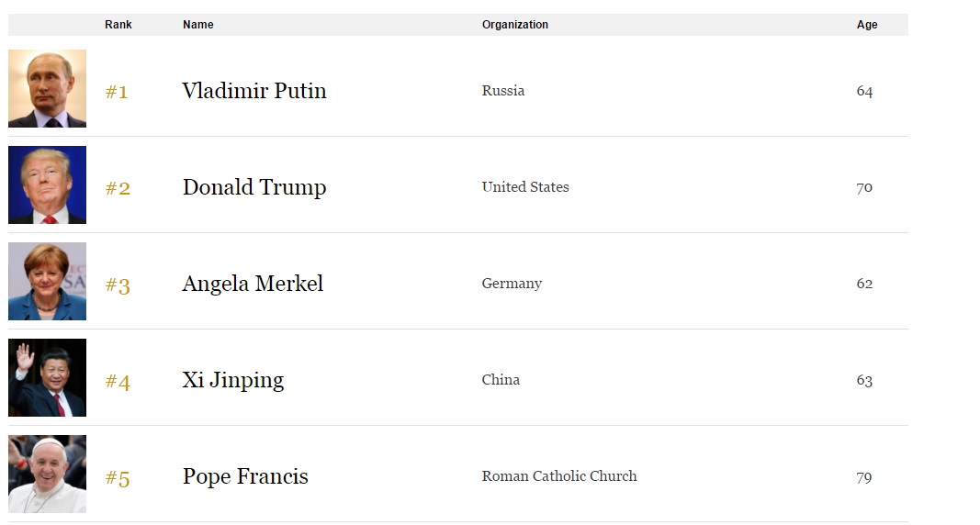Image resolution: width=980 pixels, height=525 pixels.
Task: Select the United States organization entry
Action: pyautogui.click(x=525, y=187)
